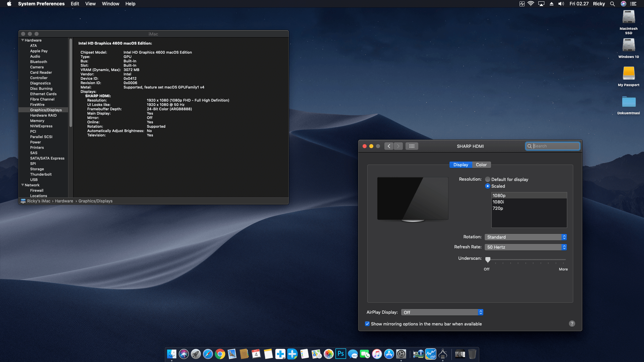Open Dokuemtnasi folder on desktop
The width and height of the screenshot is (644, 362).
(629, 105)
